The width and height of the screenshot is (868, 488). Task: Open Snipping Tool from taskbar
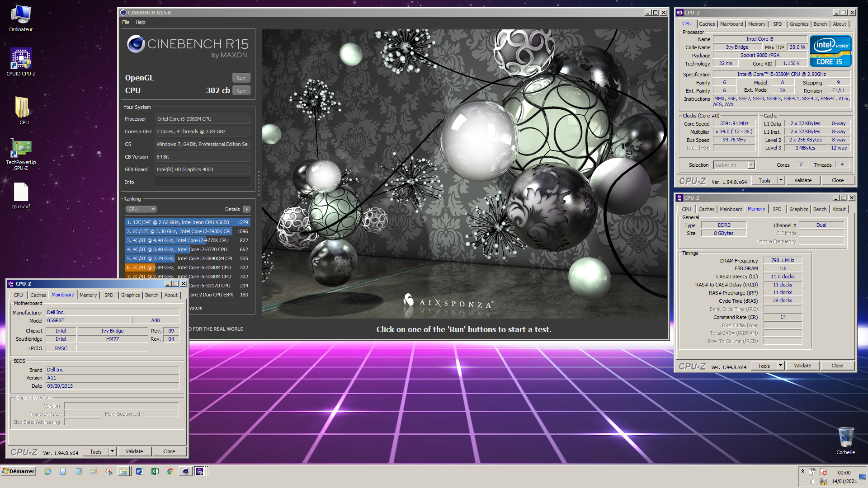(109, 471)
